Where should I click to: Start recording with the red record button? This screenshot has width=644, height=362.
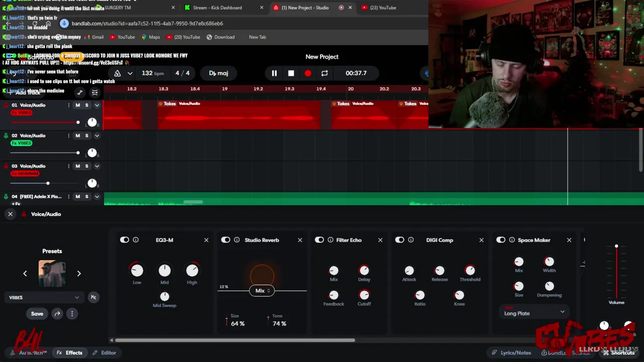click(307, 73)
